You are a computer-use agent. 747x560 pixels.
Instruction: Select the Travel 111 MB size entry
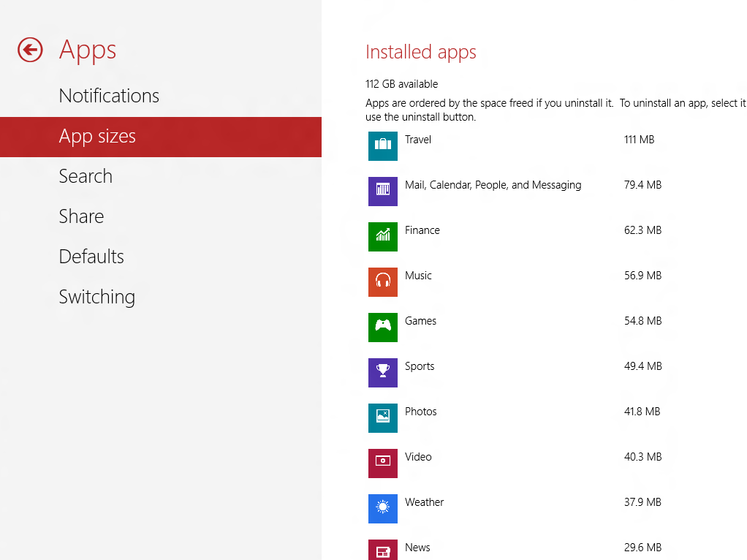tap(640, 140)
